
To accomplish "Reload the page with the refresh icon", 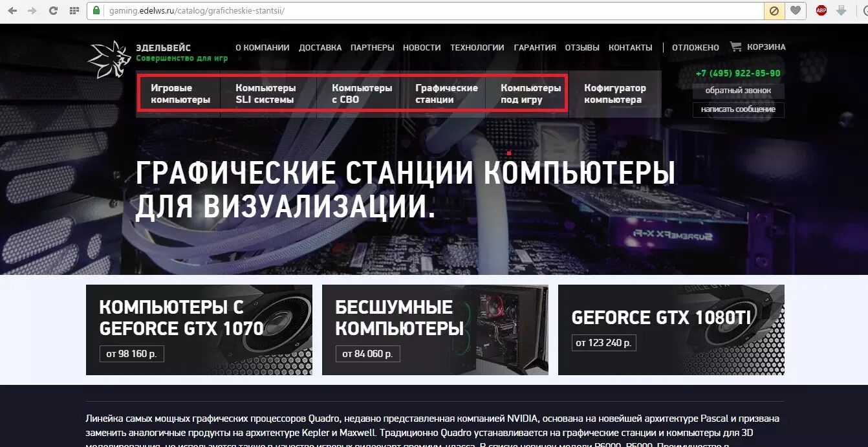I will (53, 10).
